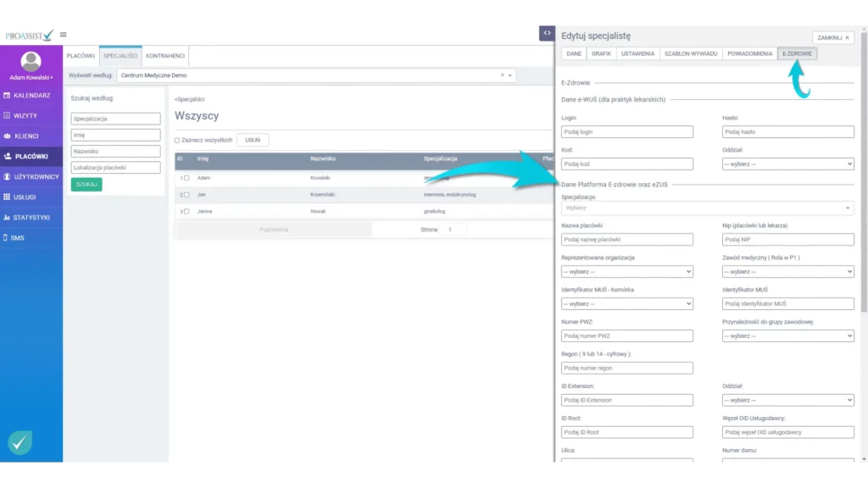
Task: Click the Numer PWZ input field
Action: tap(626, 335)
